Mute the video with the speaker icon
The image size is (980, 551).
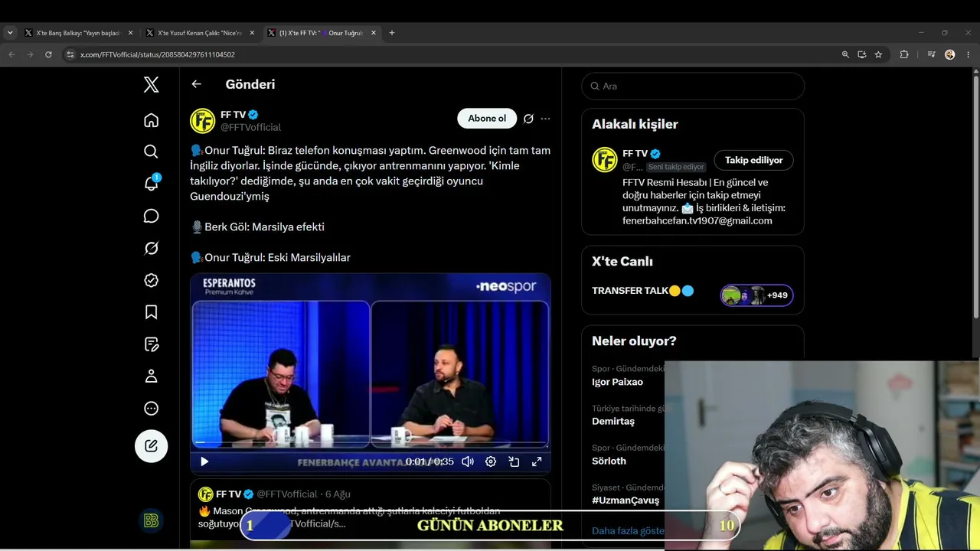[x=468, y=461]
